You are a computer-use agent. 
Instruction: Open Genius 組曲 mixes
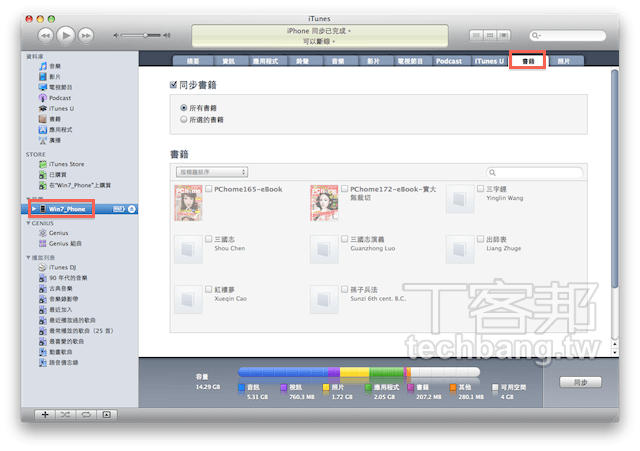[60, 244]
